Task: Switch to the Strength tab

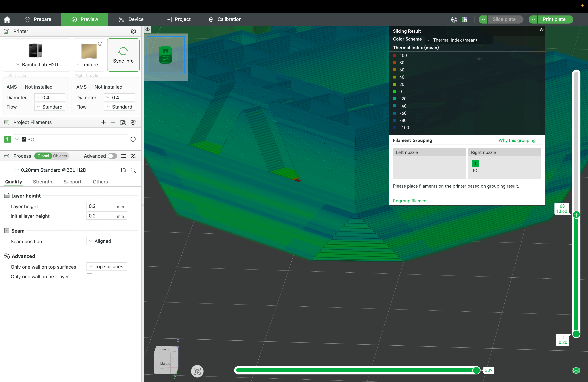Action: (42, 182)
